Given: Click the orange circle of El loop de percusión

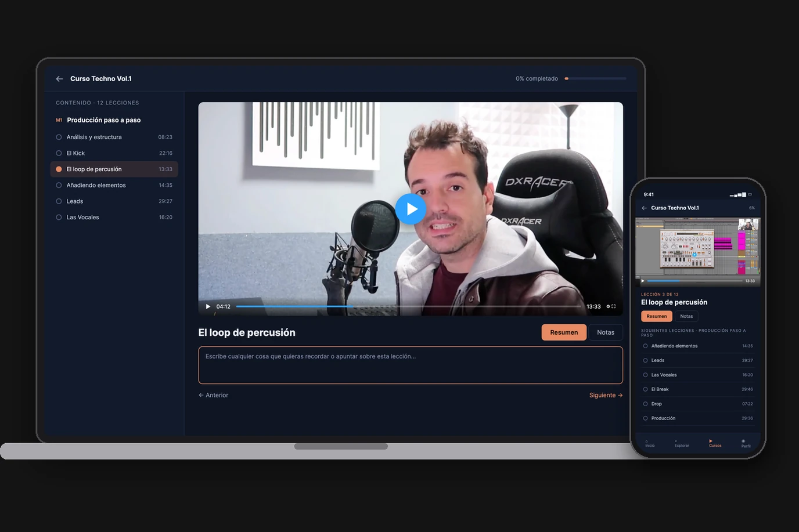Looking at the screenshot, I should (59, 169).
